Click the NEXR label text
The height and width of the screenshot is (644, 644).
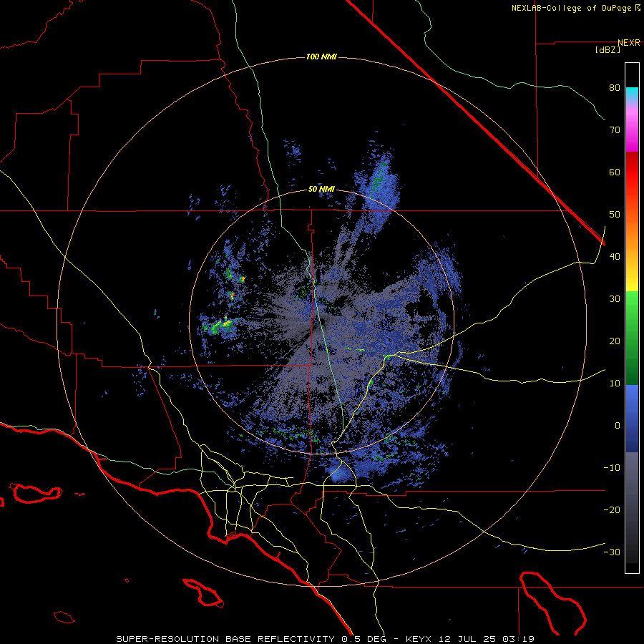pos(629,43)
